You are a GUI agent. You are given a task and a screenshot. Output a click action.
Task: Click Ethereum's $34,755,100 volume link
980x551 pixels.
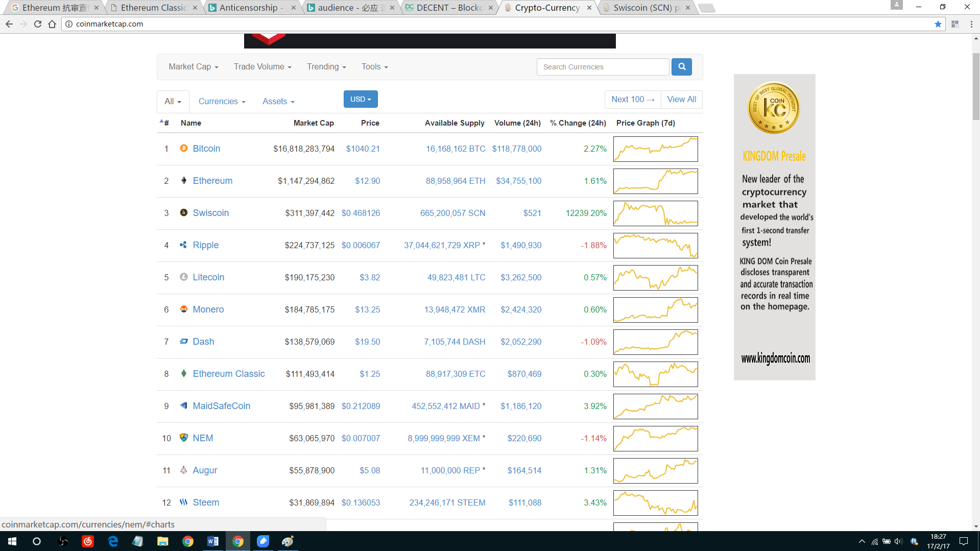click(x=519, y=181)
